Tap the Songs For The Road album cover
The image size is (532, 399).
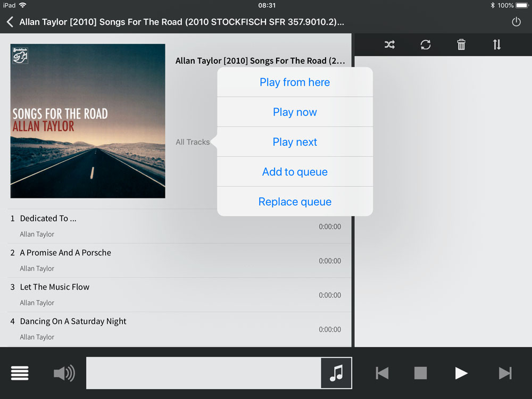[88, 121]
